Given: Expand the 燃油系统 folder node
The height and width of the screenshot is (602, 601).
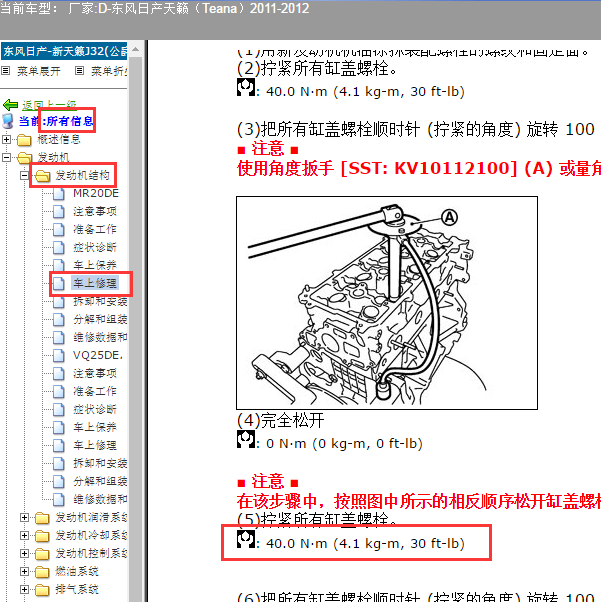Looking at the screenshot, I should pyautogui.click(x=24, y=571).
